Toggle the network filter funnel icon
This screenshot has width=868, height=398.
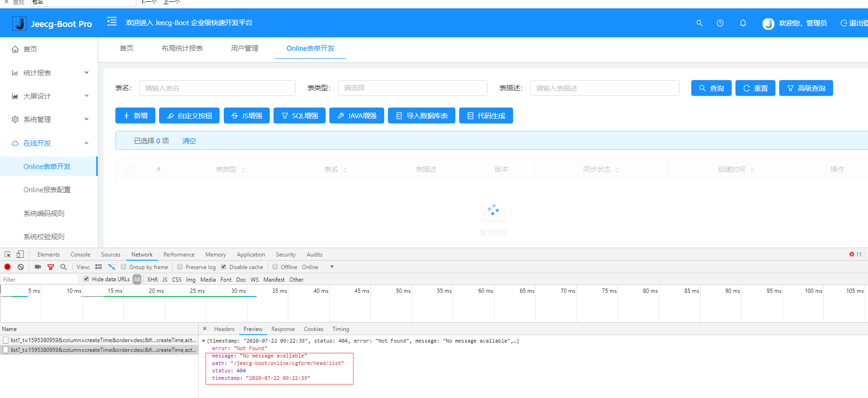(x=51, y=267)
